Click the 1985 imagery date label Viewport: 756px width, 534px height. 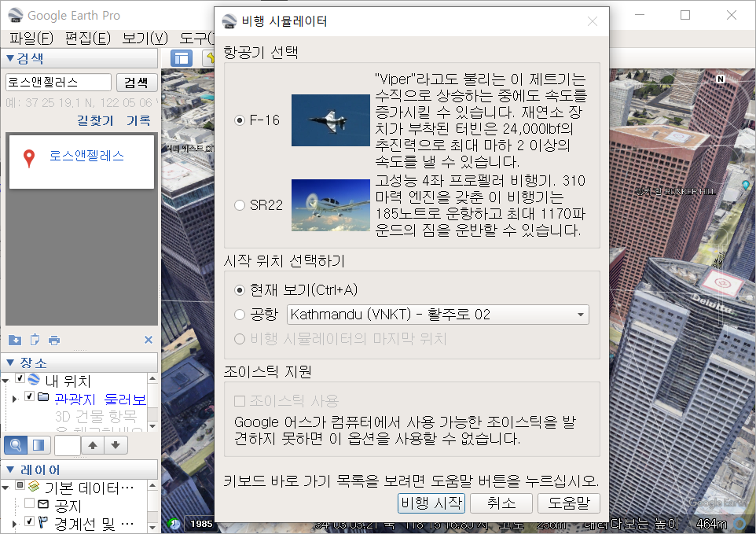tap(201, 524)
